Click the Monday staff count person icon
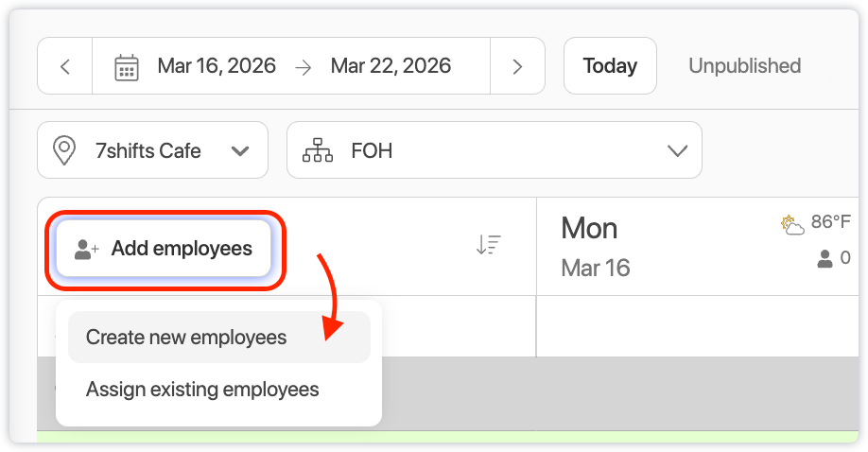Viewport: 868px width, 452px height. (825, 258)
